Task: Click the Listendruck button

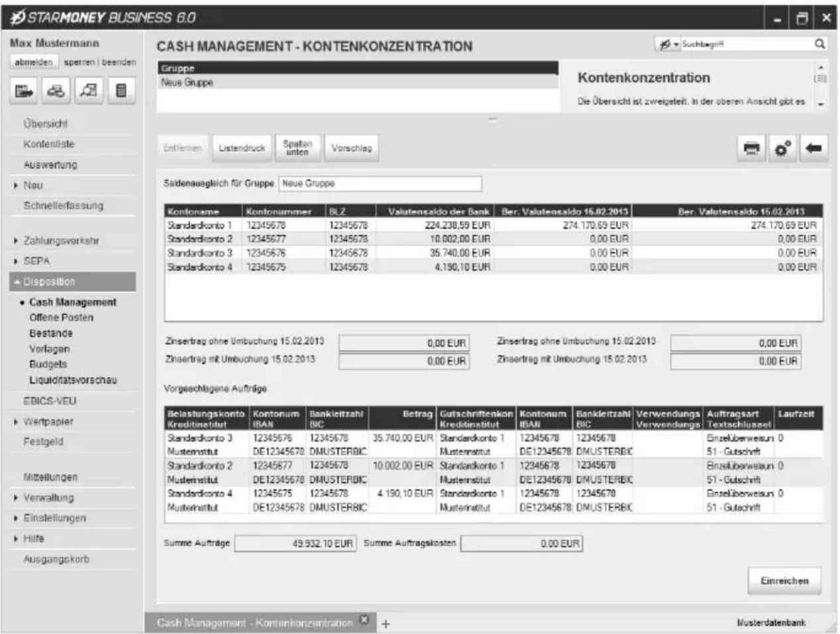Action: pyautogui.click(x=242, y=148)
